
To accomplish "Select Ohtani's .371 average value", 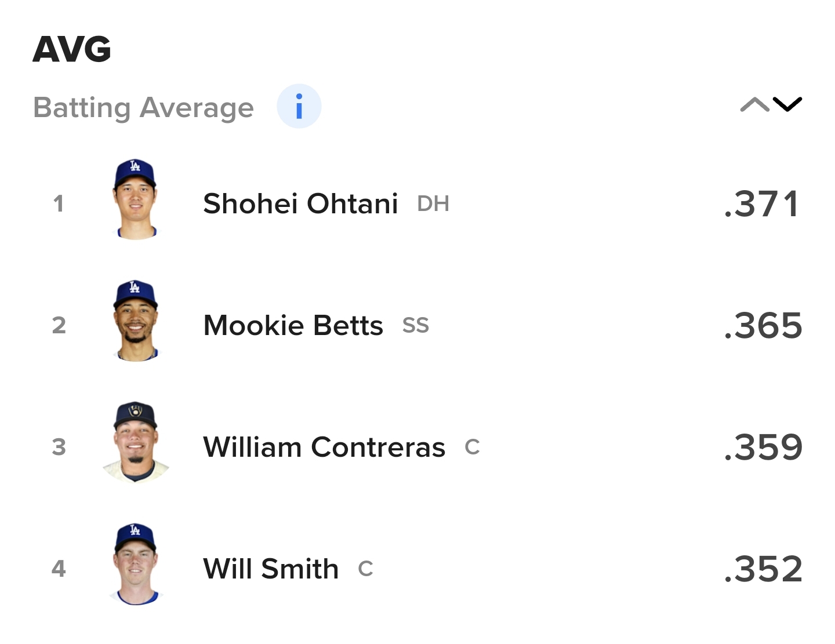I will coord(763,204).
